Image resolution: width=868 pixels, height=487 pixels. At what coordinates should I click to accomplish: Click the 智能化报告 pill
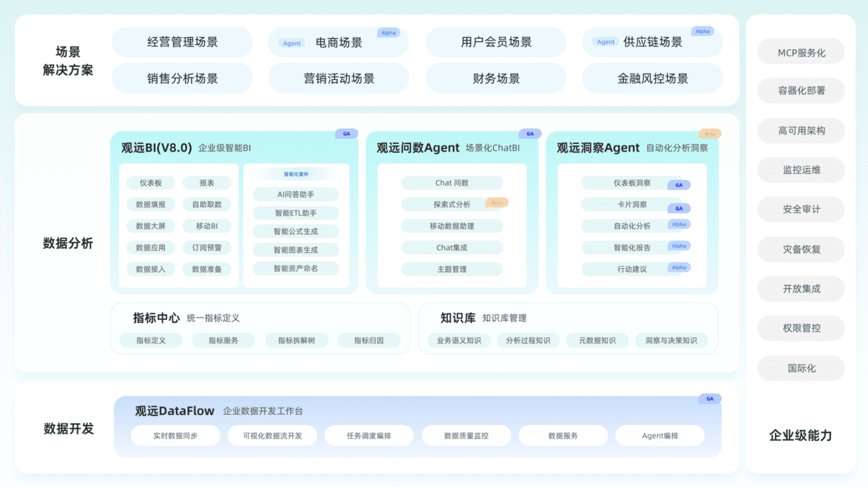point(632,248)
